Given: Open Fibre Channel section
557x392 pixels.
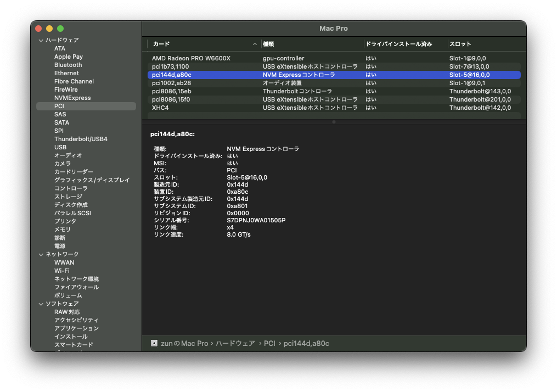Looking at the screenshot, I should pyautogui.click(x=74, y=81).
